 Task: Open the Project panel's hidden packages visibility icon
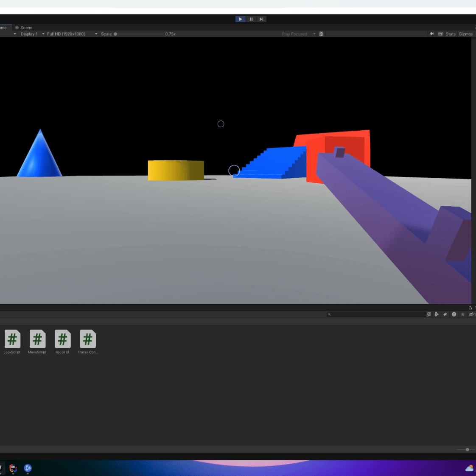471,314
